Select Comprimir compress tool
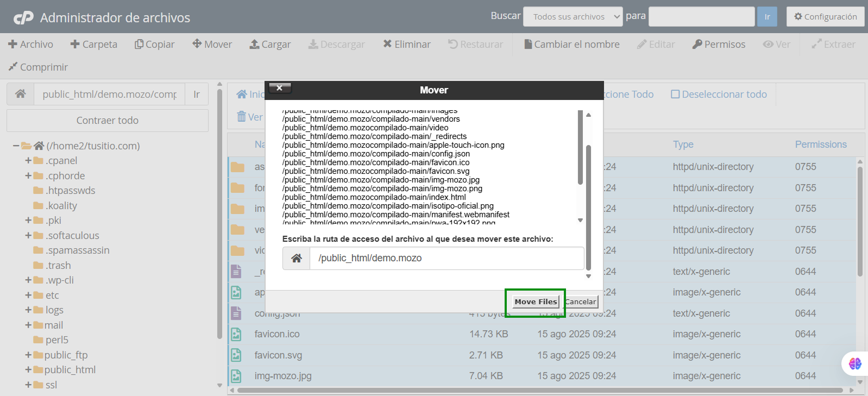Viewport: 868px width, 396px height. click(x=38, y=67)
